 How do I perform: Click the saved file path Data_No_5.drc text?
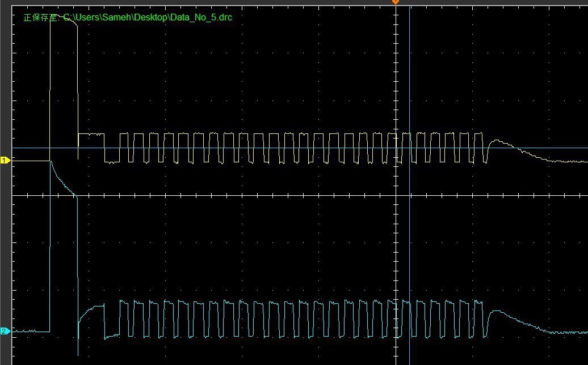point(148,17)
